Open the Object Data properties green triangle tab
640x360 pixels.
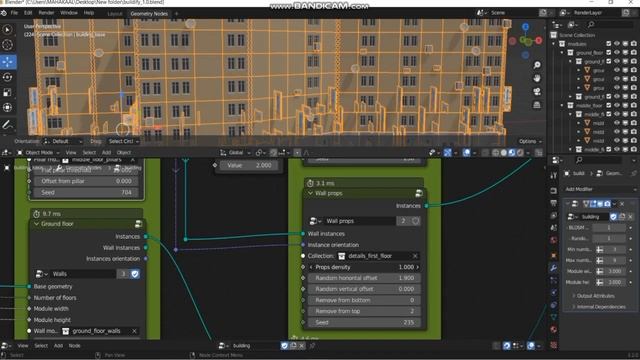point(553,317)
